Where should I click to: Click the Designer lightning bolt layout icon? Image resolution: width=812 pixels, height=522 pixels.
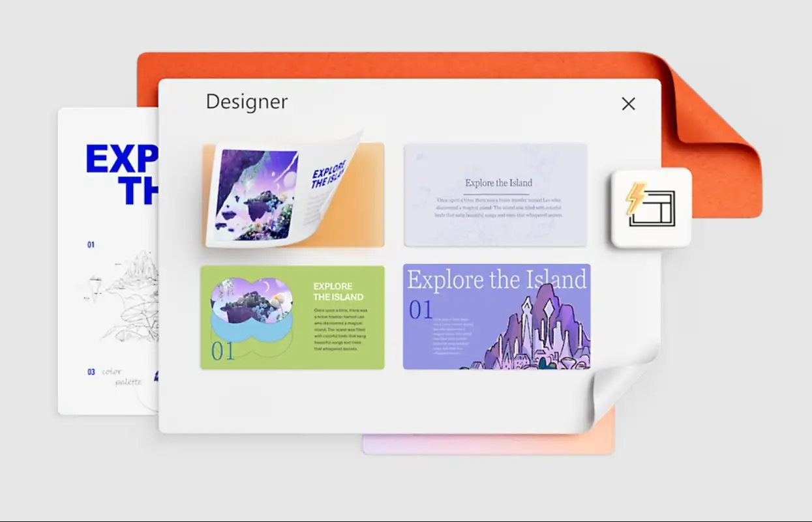pos(650,207)
